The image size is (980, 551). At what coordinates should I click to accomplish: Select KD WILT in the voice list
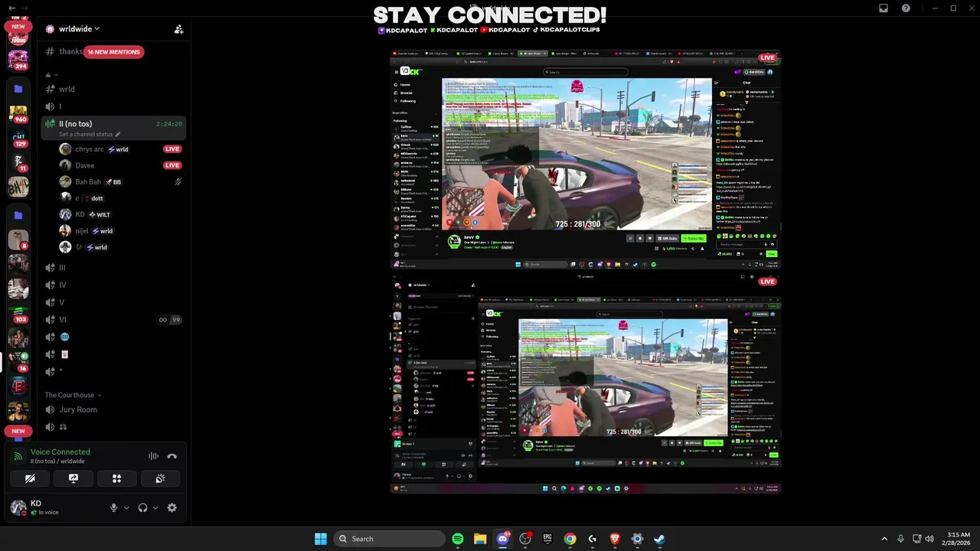coord(84,214)
